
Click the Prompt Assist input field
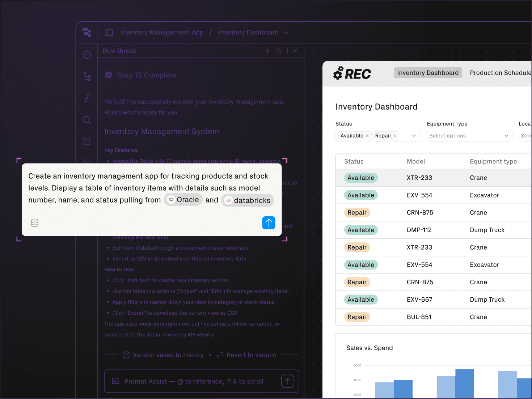tap(195, 381)
